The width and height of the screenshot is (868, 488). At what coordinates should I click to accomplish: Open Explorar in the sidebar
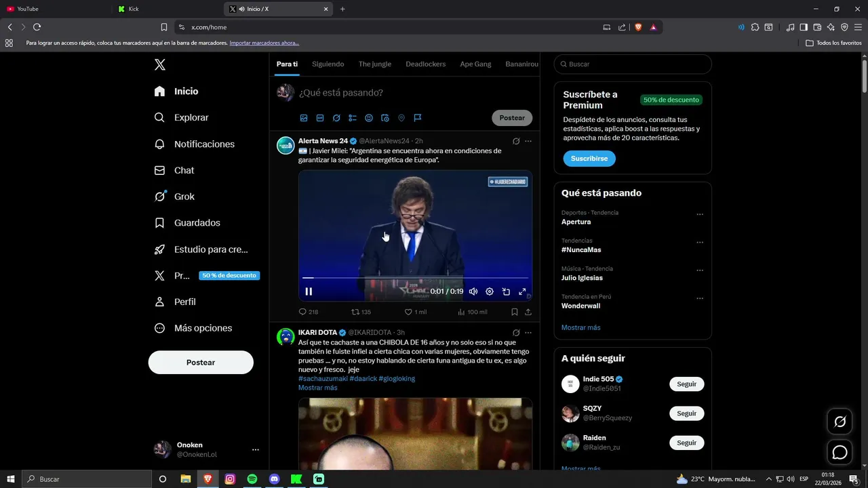pyautogui.click(x=181, y=117)
